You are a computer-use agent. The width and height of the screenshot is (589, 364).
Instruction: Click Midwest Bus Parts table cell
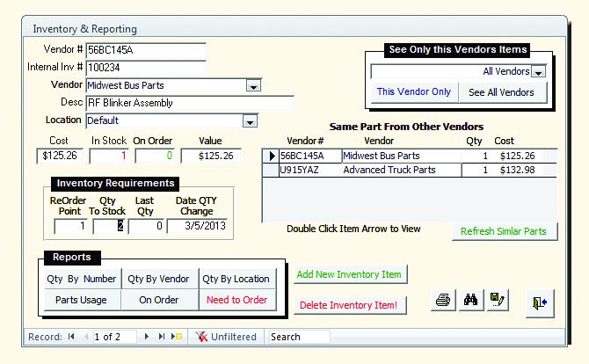(x=401, y=156)
